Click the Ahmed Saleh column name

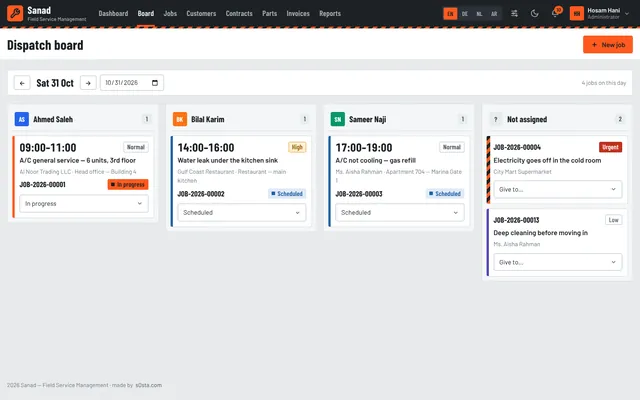coord(53,119)
